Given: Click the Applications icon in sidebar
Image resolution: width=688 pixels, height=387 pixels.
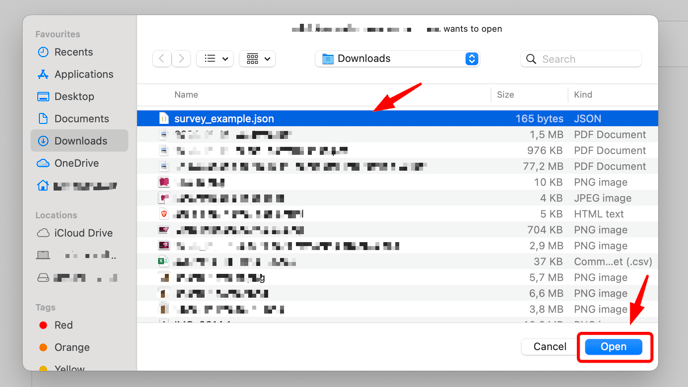Looking at the screenshot, I should [x=43, y=74].
